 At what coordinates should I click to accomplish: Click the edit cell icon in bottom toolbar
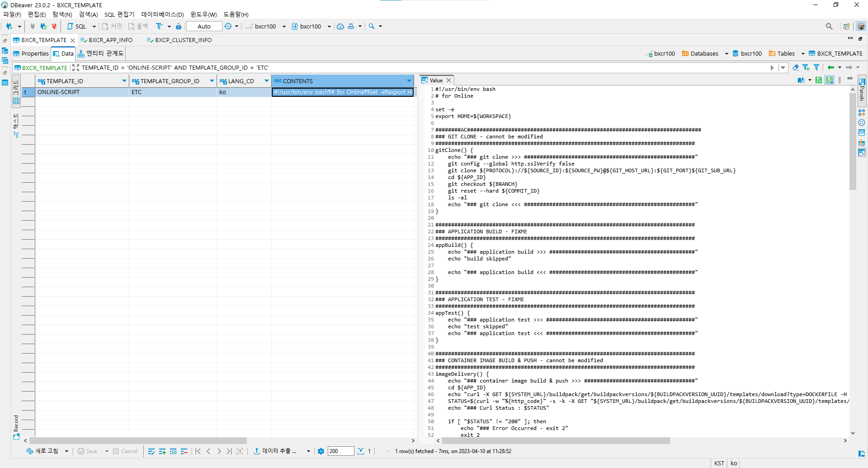point(151,451)
